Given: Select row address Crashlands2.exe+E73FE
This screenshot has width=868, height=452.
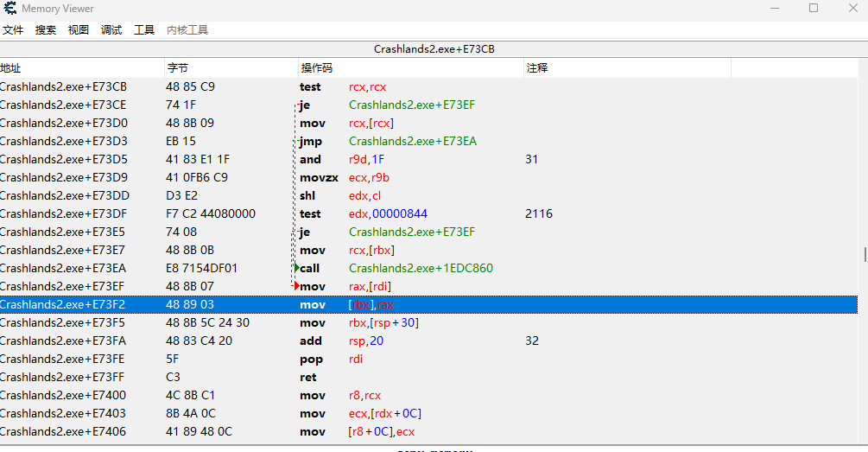Looking at the screenshot, I should click(62, 359).
